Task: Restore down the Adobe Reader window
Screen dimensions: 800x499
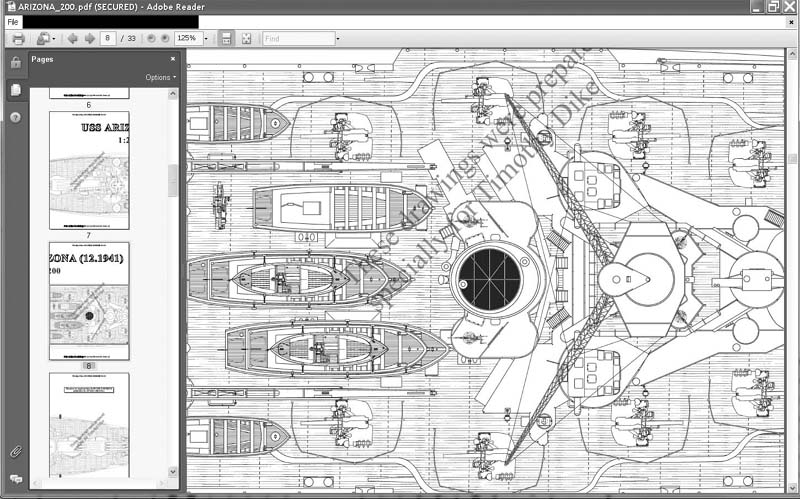Action: click(773, 7)
